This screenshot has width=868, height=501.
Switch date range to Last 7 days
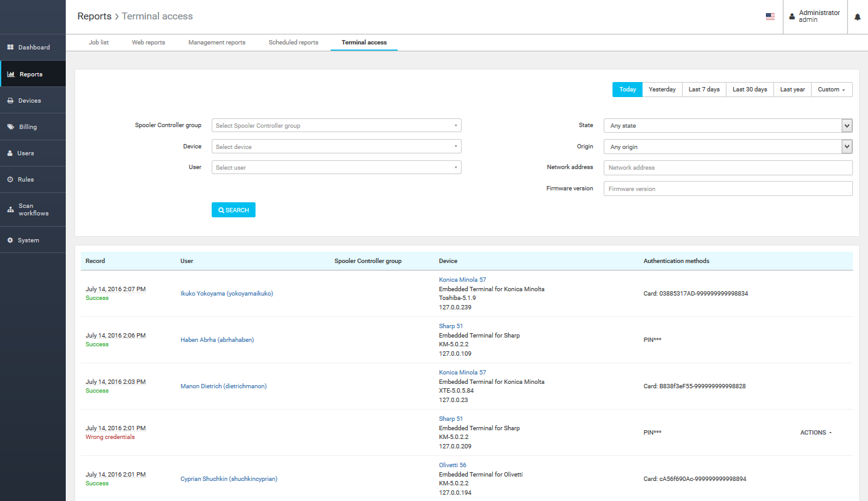[x=704, y=90]
